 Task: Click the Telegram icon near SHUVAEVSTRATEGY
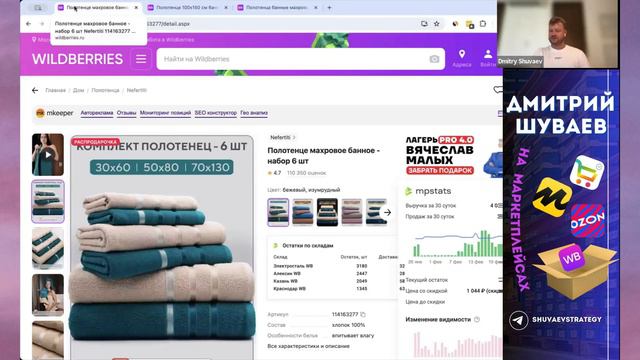point(518,320)
